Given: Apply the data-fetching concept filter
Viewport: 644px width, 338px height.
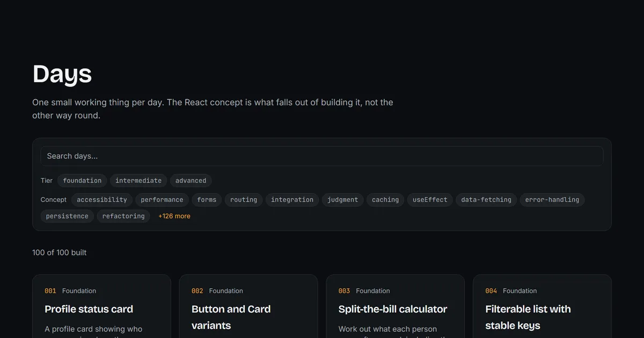Looking at the screenshot, I should tap(486, 200).
